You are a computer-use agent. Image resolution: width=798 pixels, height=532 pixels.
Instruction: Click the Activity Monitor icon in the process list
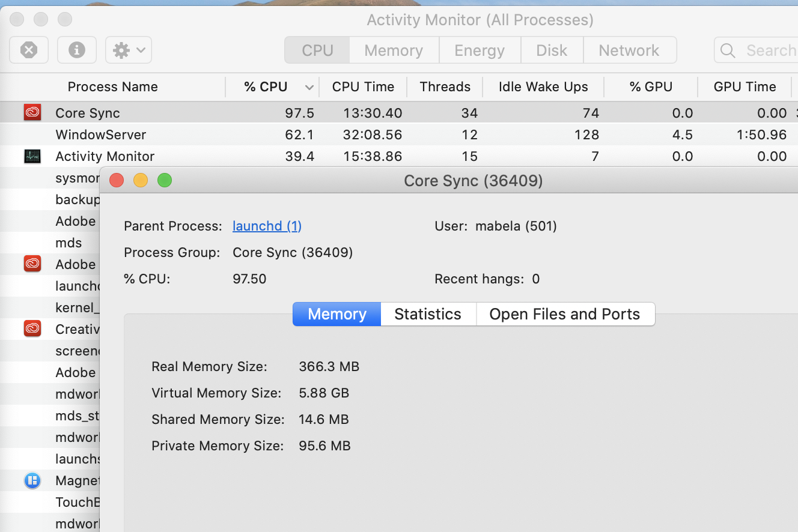[x=32, y=156]
